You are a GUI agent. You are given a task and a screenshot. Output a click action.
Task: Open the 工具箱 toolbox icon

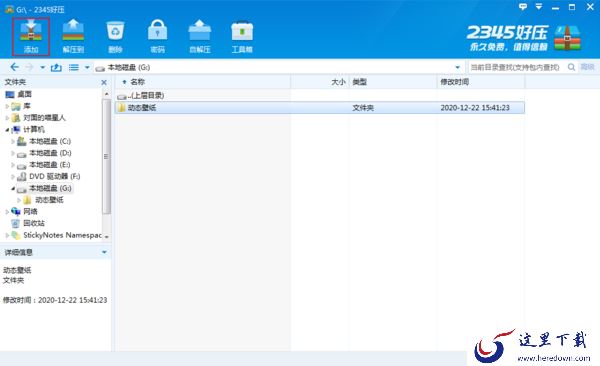click(242, 36)
